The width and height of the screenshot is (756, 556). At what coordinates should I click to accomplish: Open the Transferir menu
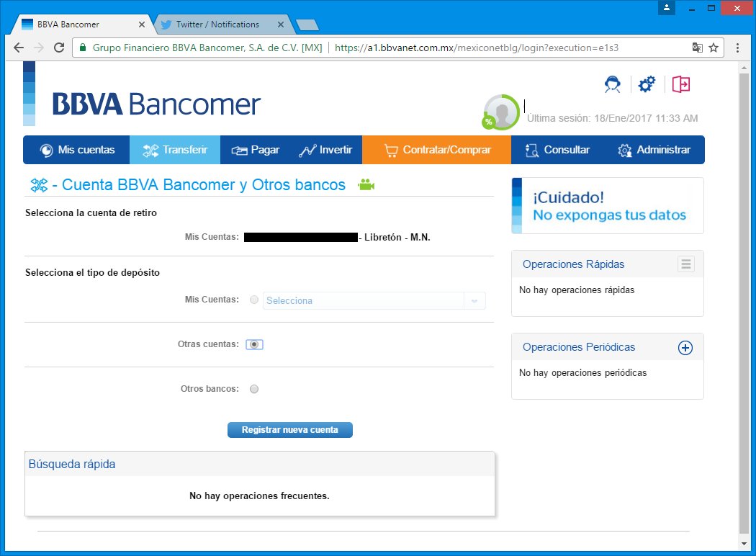pos(175,150)
